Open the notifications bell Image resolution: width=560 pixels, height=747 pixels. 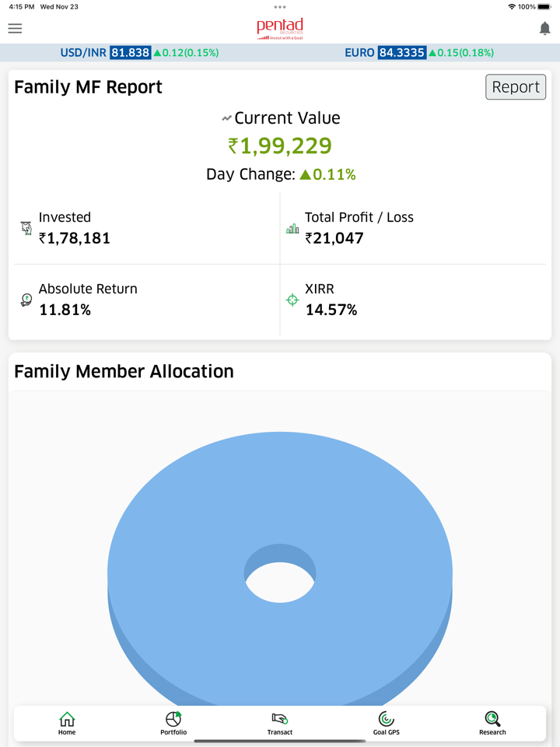tap(544, 29)
